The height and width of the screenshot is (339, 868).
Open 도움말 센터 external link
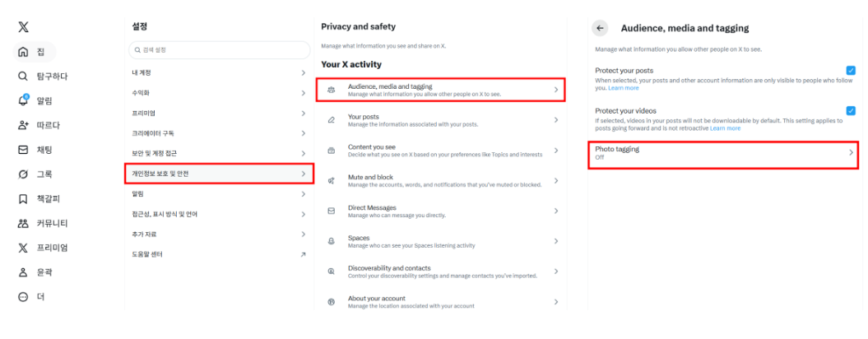219,254
